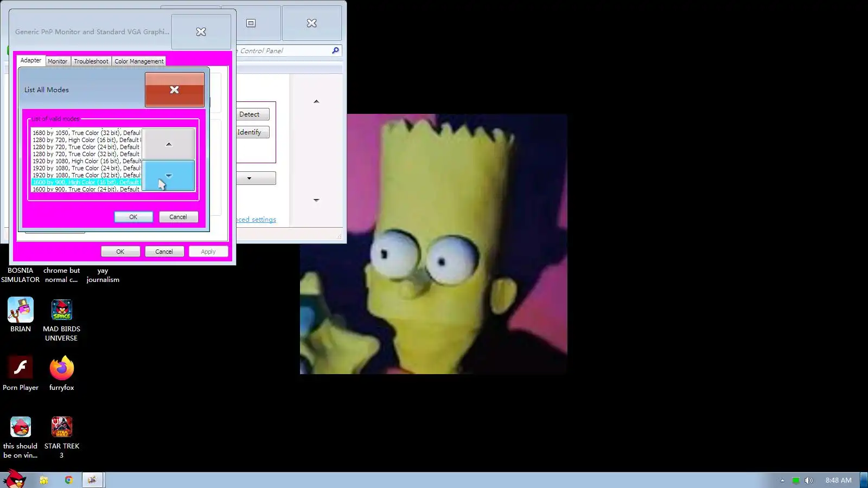868x488 pixels.
Task: Select the 'yay journalism' desktop label
Action: (x=103, y=275)
